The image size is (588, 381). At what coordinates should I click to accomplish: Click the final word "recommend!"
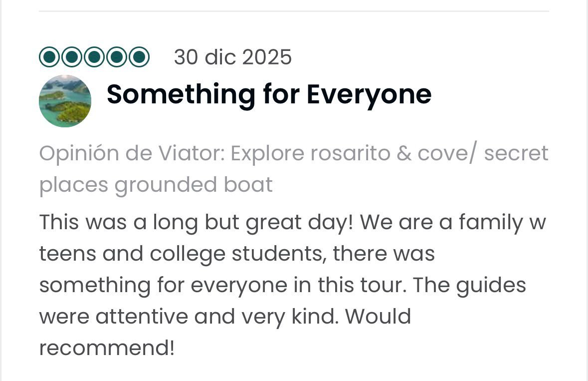[107, 348]
